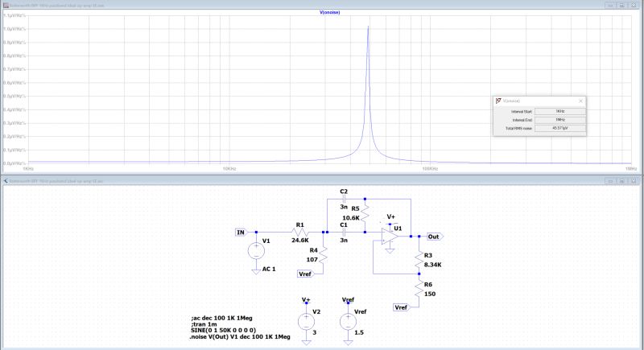Close the V(onoise) noise integration popup
The width and height of the screenshot is (644, 350).
pyautogui.click(x=580, y=101)
